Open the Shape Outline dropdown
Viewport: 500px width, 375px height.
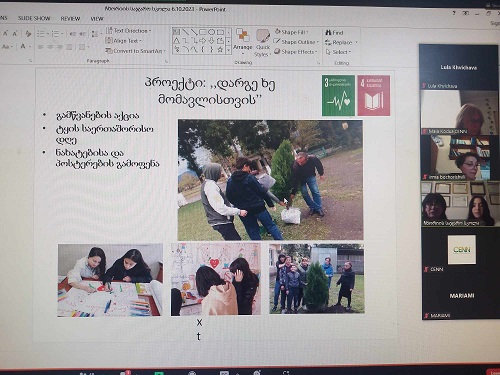click(296, 42)
